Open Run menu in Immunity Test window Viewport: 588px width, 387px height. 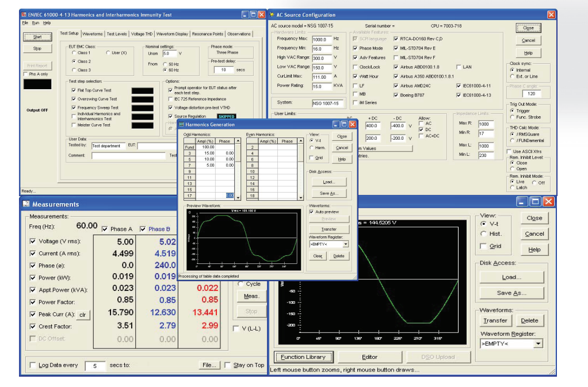pyautogui.click(x=35, y=23)
